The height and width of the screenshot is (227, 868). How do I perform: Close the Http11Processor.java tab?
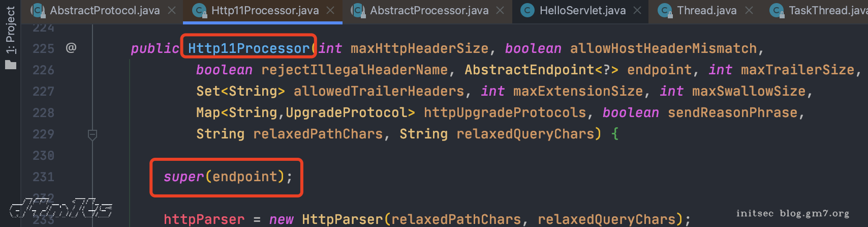(x=330, y=10)
